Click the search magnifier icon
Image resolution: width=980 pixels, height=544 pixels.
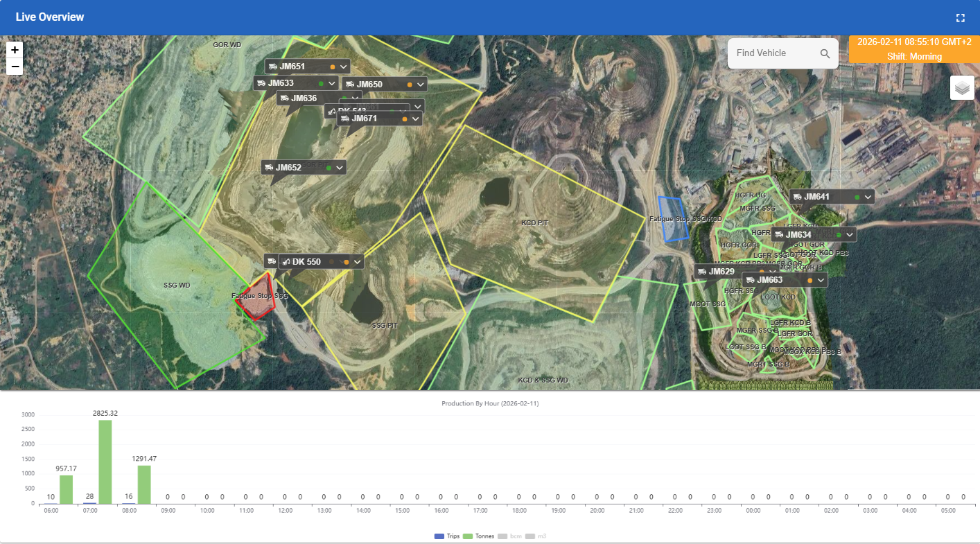coord(825,53)
